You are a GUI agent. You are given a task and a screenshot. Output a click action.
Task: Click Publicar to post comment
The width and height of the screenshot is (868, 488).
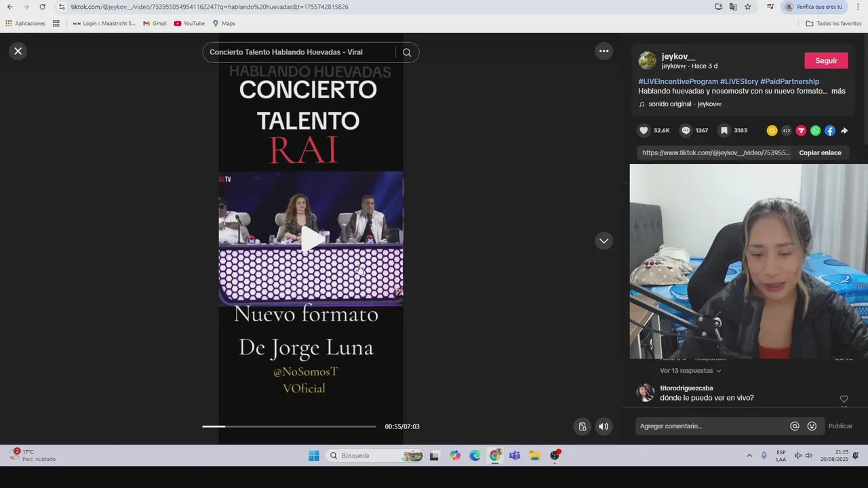[x=840, y=426]
